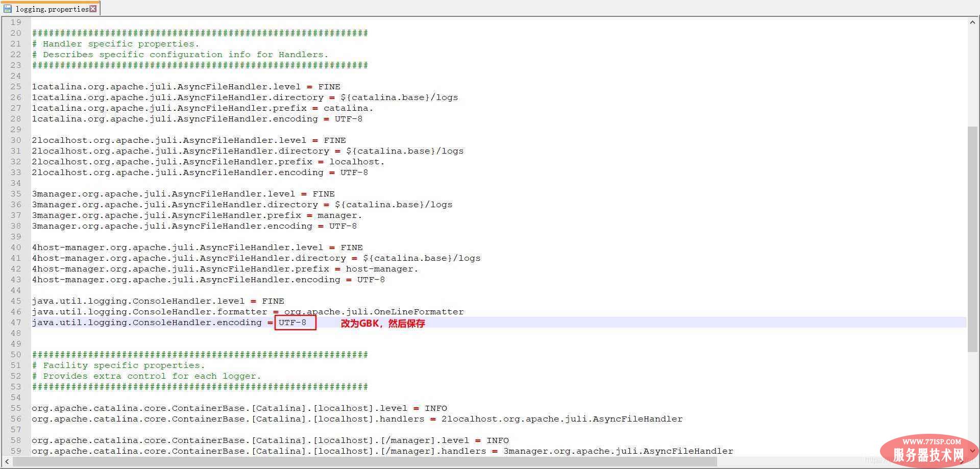This screenshot has width=980, height=469.
Task: Select the logging.properties document tab
Action: (50, 9)
